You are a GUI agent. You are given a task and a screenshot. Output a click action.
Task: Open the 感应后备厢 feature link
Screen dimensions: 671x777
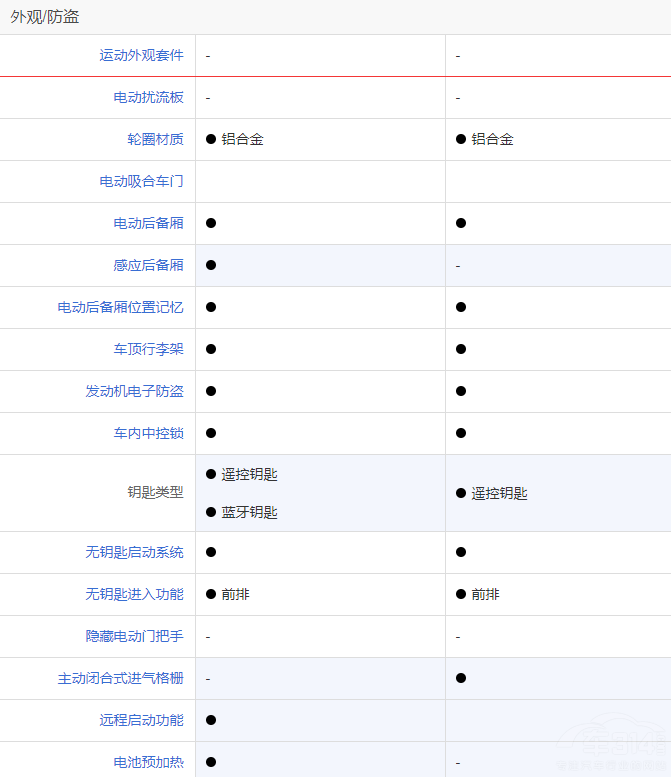coord(148,266)
